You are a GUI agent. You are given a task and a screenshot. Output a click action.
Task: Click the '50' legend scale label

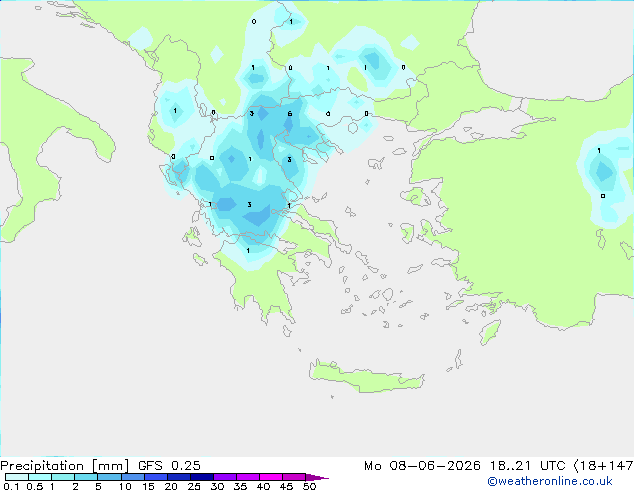pos(309,486)
